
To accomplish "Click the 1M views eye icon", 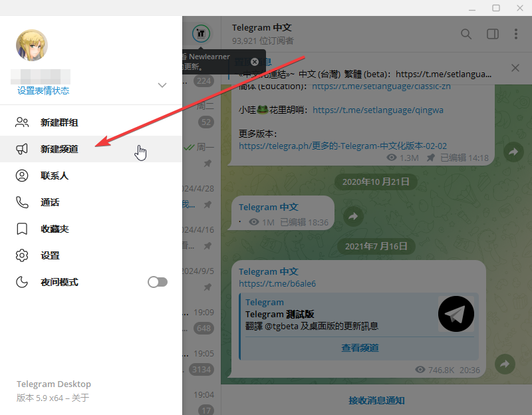I will click(254, 222).
